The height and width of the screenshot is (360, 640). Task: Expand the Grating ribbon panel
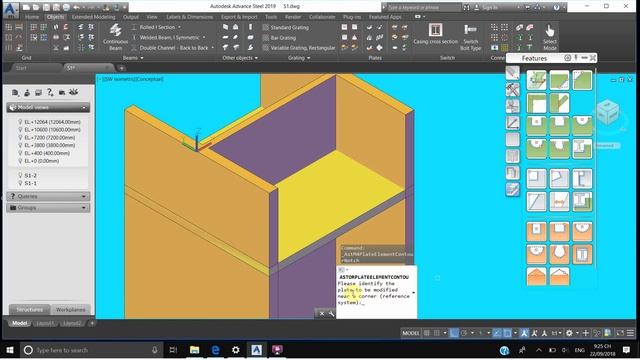pyautogui.click(x=299, y=58)
